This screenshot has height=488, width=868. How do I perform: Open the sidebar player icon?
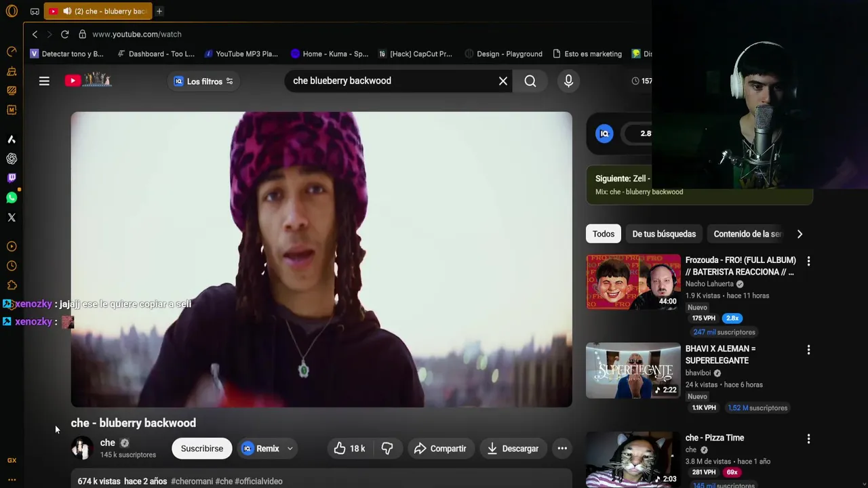pos(12,247)
